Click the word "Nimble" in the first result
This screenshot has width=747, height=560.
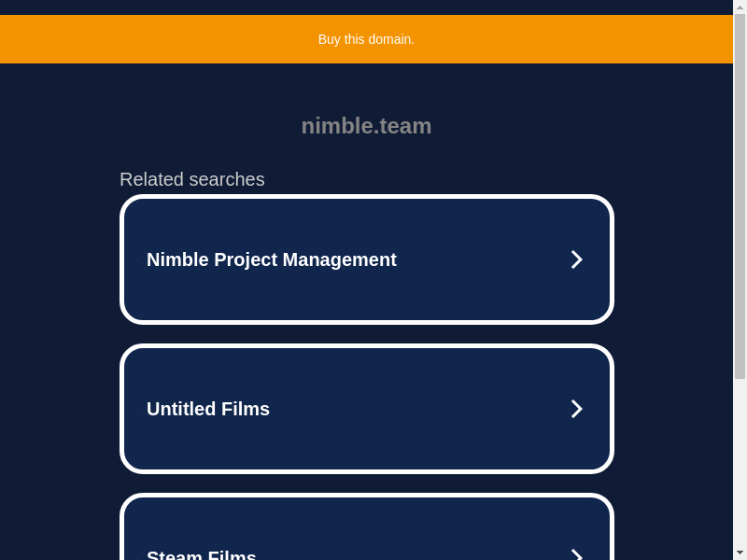click(177, 259)
